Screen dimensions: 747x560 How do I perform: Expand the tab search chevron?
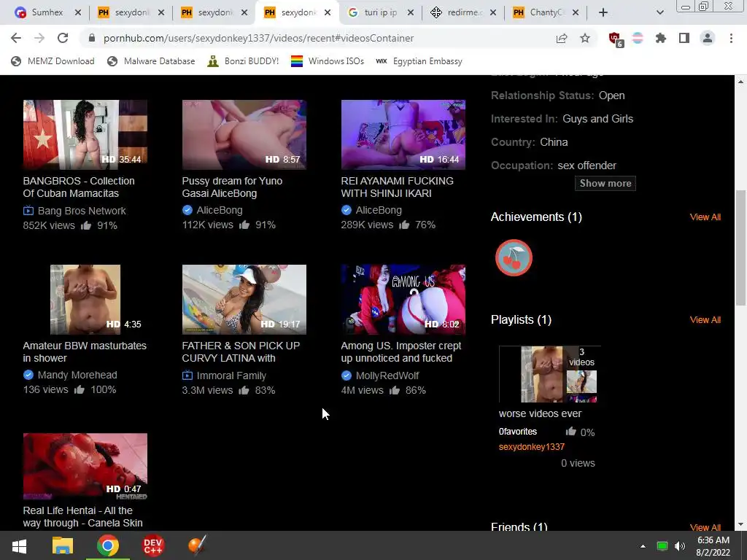(x=659, y=12)
